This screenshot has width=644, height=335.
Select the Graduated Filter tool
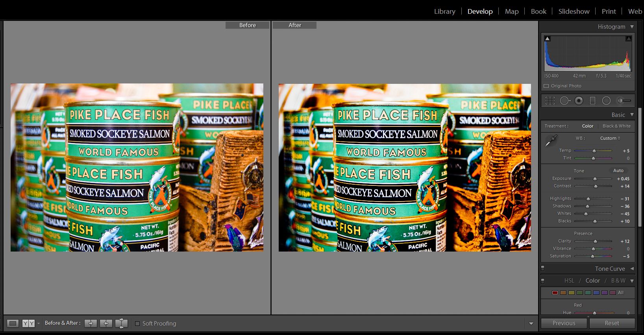click(592, 101)
